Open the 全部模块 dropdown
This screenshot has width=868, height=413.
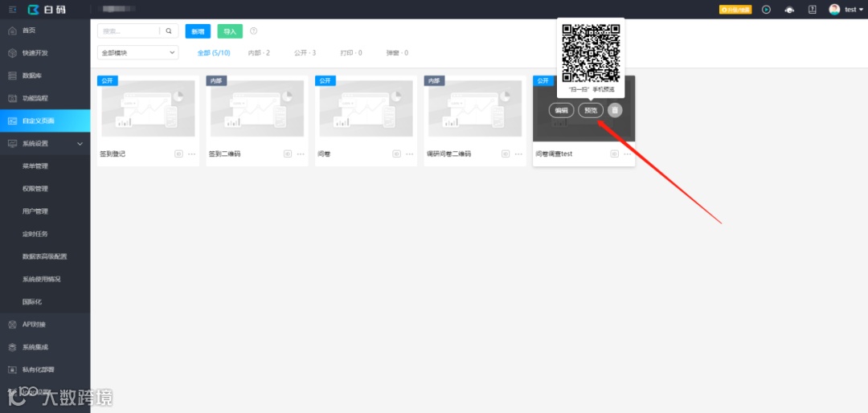(x=138, y=52)
